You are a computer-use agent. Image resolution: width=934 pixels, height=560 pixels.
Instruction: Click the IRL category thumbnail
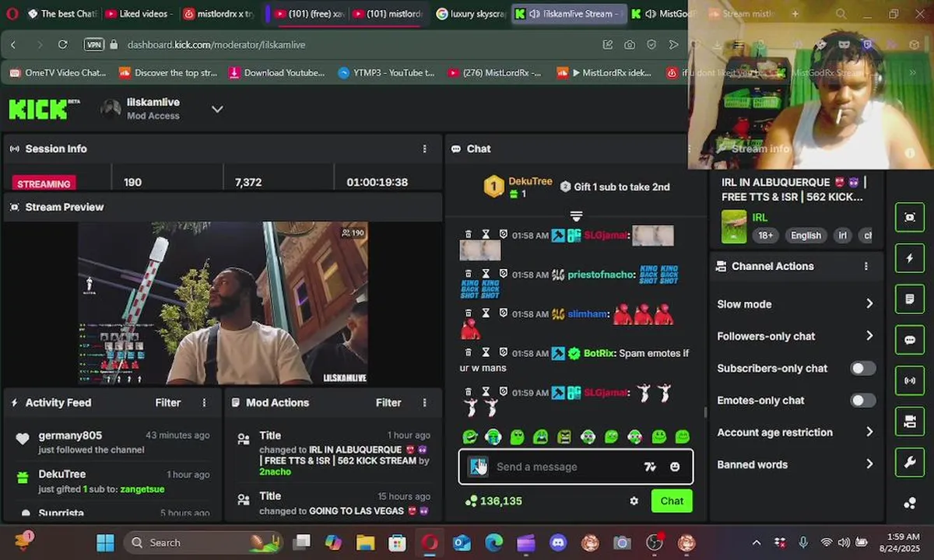pyautogui.click(x=734, y=226)
